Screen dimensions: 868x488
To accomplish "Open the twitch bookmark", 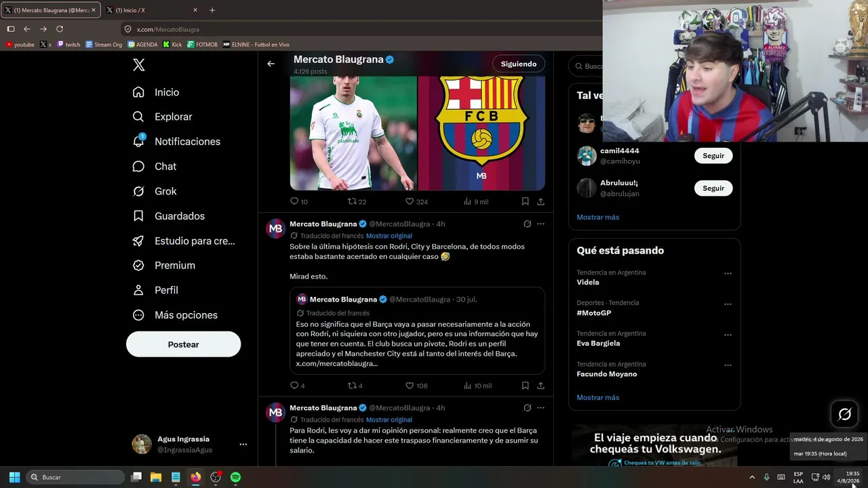I will tap(68, 45).
